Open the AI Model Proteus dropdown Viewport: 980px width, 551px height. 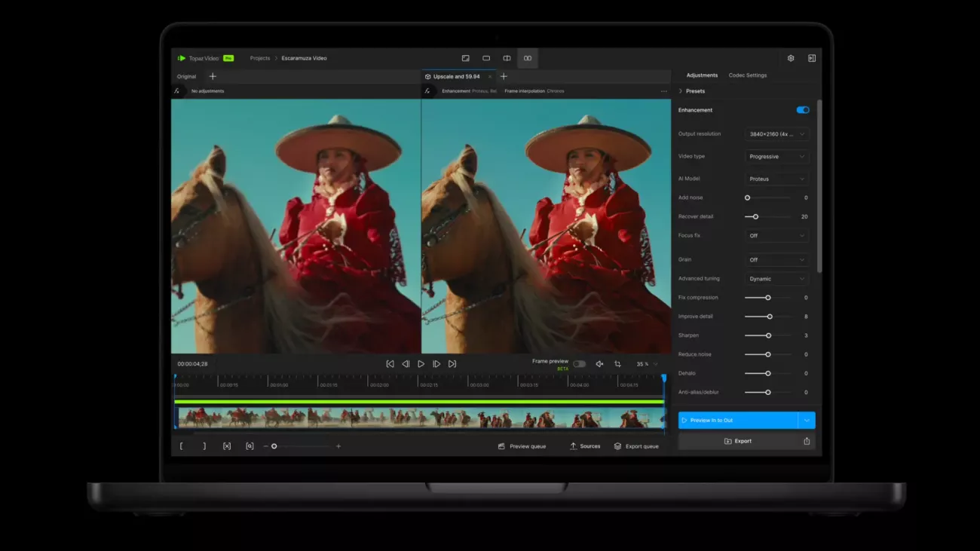776,179
